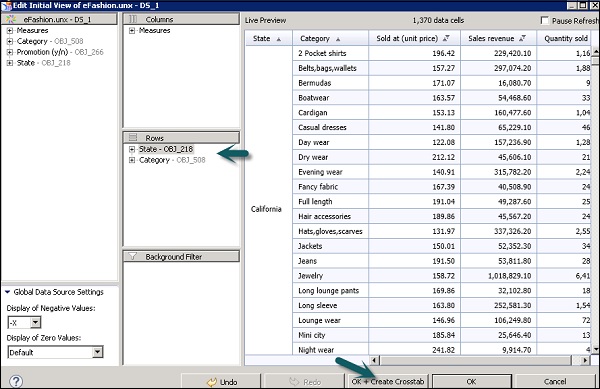Expand Promotion (y/n) tree node

coord(10,52)
